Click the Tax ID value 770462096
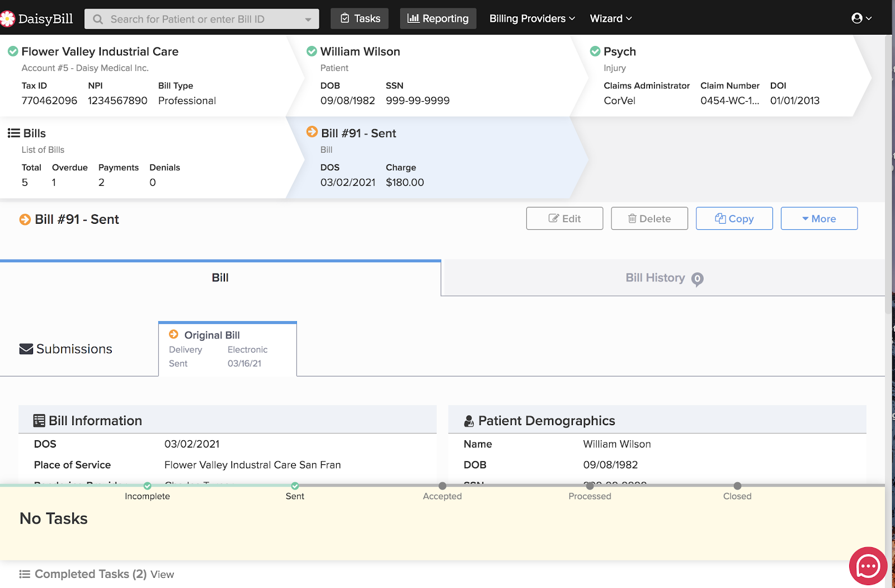Screen dimensions: 895x588 49,101
